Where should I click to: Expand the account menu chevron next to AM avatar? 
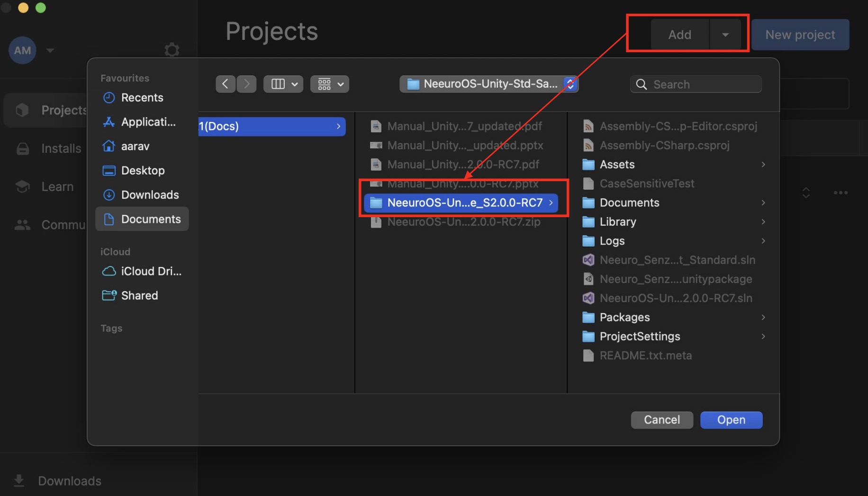(x=50, y=50)
